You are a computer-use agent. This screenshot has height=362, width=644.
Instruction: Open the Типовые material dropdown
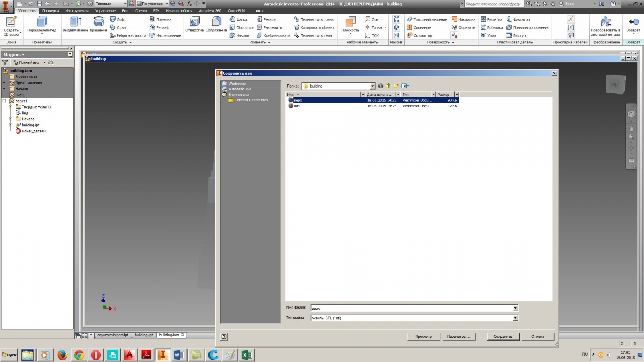click(125, 4)
